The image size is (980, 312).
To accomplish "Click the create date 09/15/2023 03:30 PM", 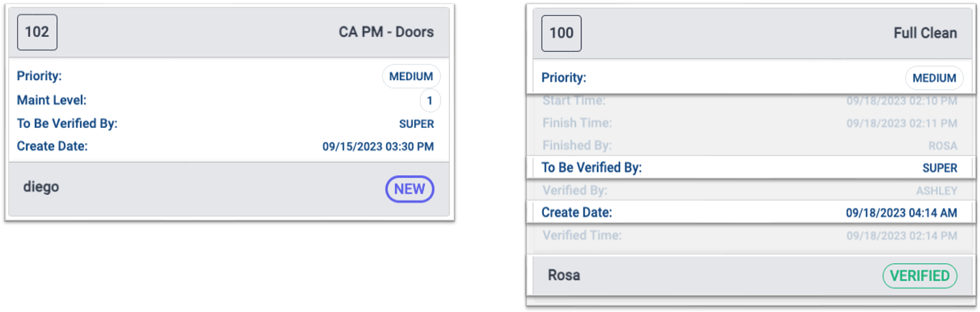I will click(378, 146).
